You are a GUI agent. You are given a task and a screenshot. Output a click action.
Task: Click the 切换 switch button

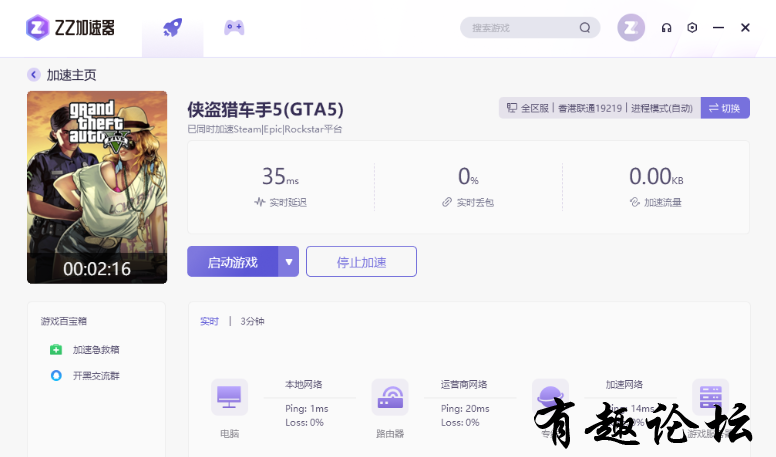(x=725, y=108)
